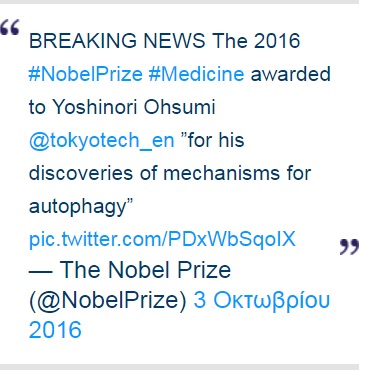Image resolution: width=369 pixels, height=372 pixels.
Task: Click the BREAKING NEWS text
Action: click(117, 41)
